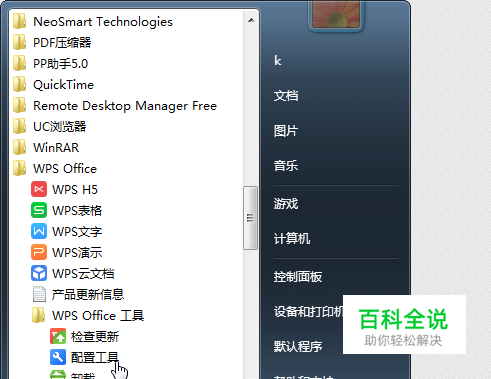Open WPS云文档 cube icon
The width and height of the screenshot is (491, 379).
point(39,273)
